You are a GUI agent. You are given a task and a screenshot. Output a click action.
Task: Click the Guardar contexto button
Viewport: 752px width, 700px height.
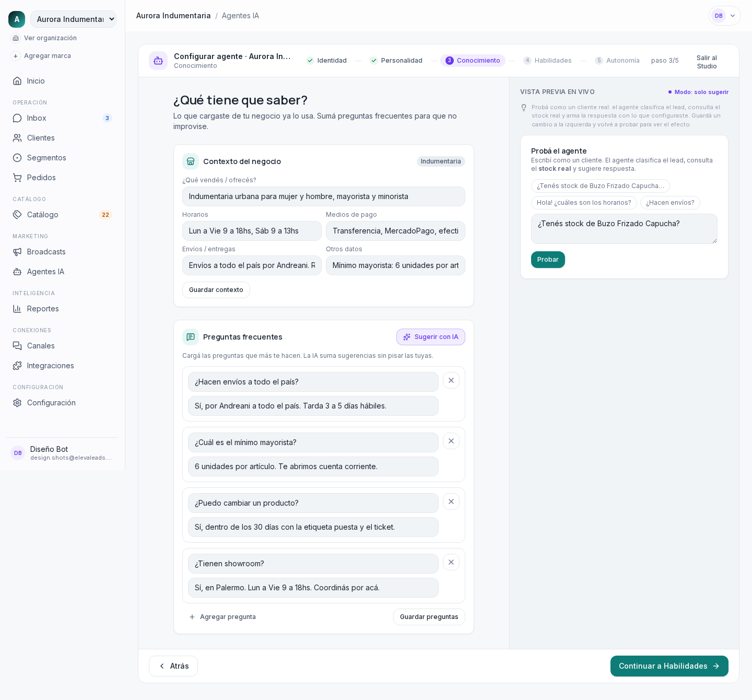216,290
